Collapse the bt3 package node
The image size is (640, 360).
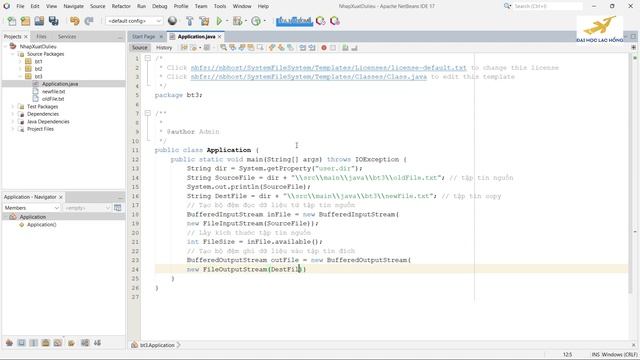click(20, 76)
